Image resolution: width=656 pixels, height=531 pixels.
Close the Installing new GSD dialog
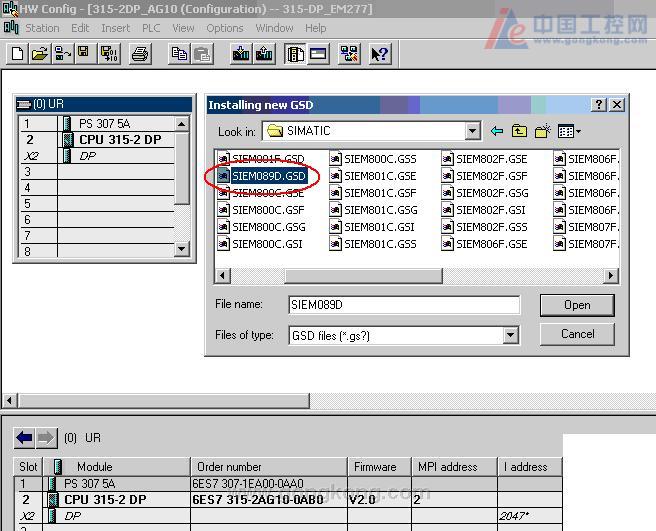coord(617,105)
